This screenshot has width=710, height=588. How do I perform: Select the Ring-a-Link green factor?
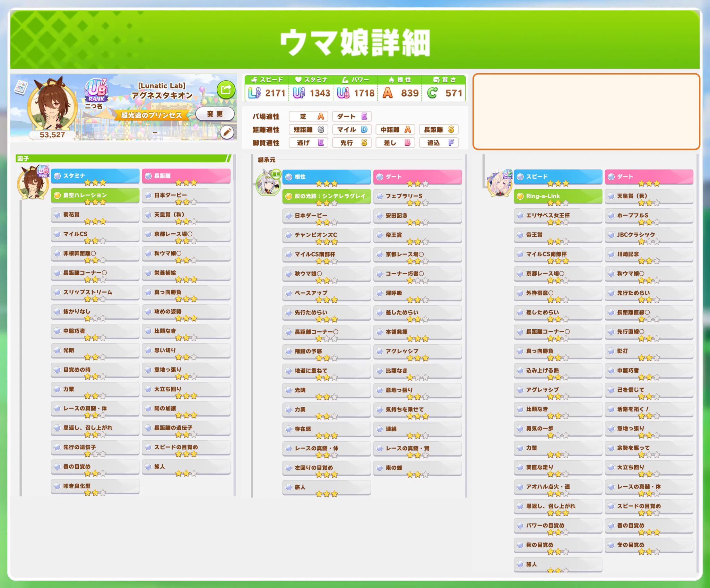558,196
